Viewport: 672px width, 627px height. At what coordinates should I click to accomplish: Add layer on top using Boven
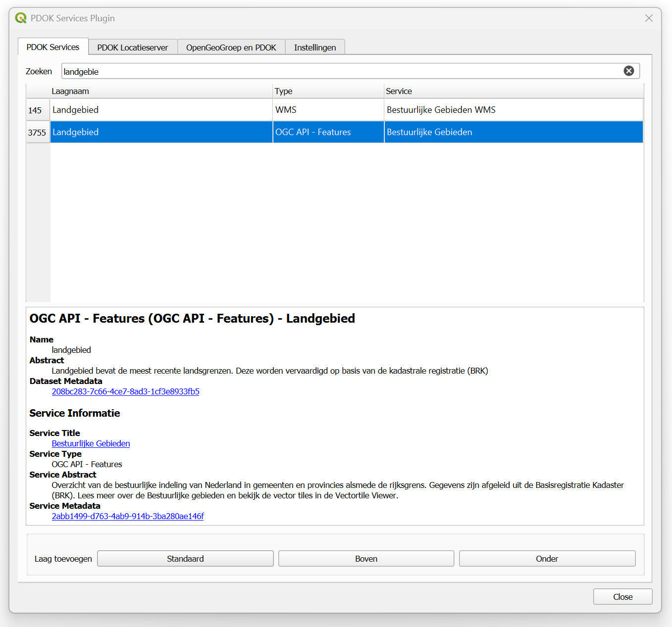[x=366, y=559]
